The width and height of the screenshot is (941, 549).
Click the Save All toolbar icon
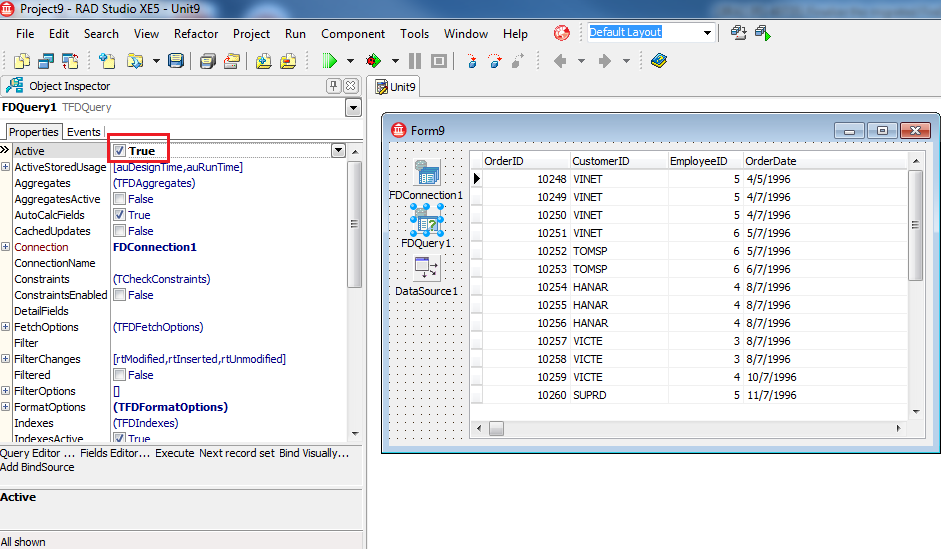tap(208, 61)
